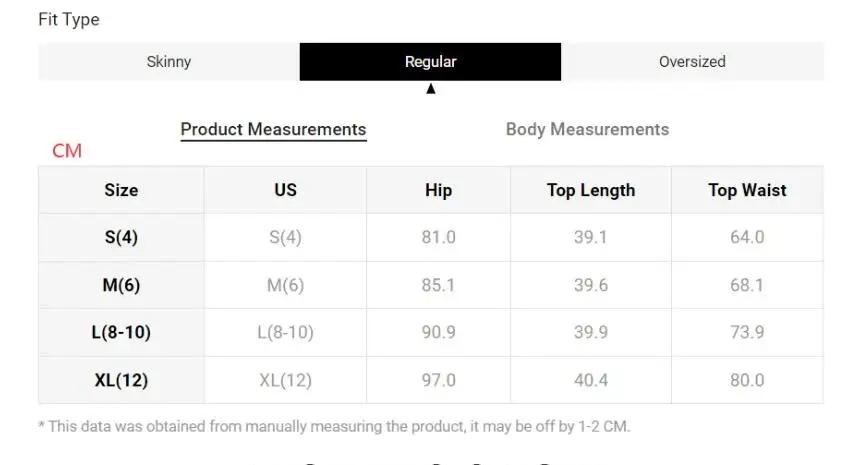
Task: Switch to Body Measurements tab
Action: 587,129
